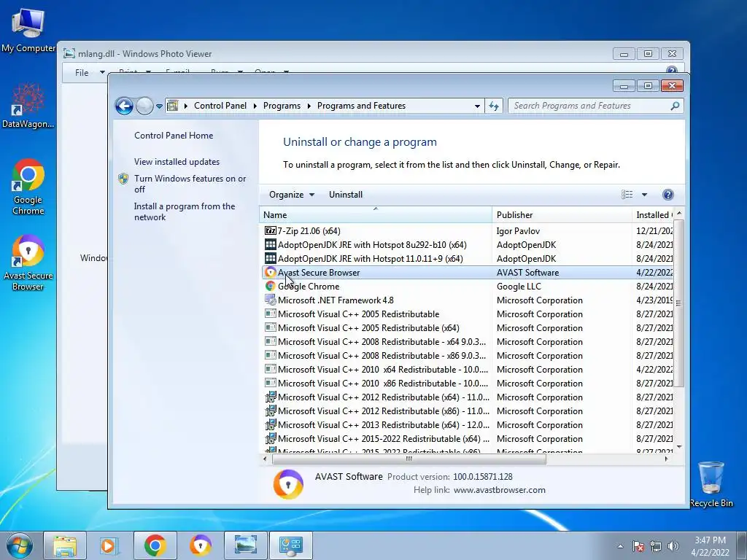Select the Google Chrome program entry
747x560 pixels.
[309, 286]
